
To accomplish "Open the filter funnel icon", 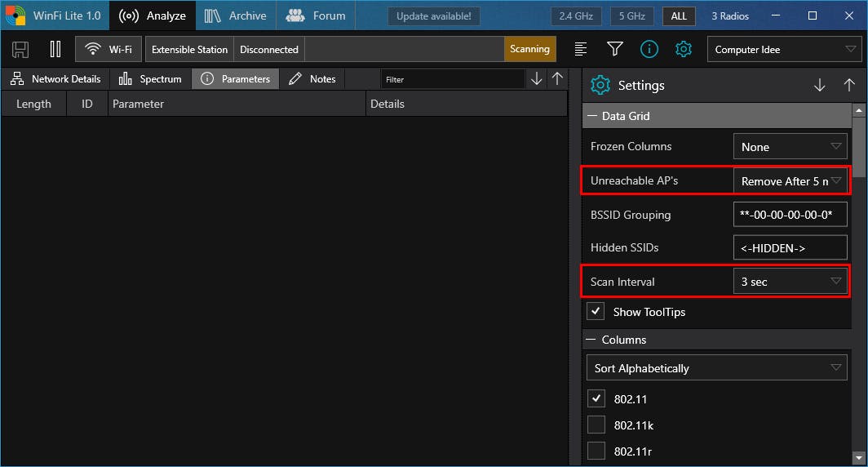I will pyautogui.click(x=615, y=49).
